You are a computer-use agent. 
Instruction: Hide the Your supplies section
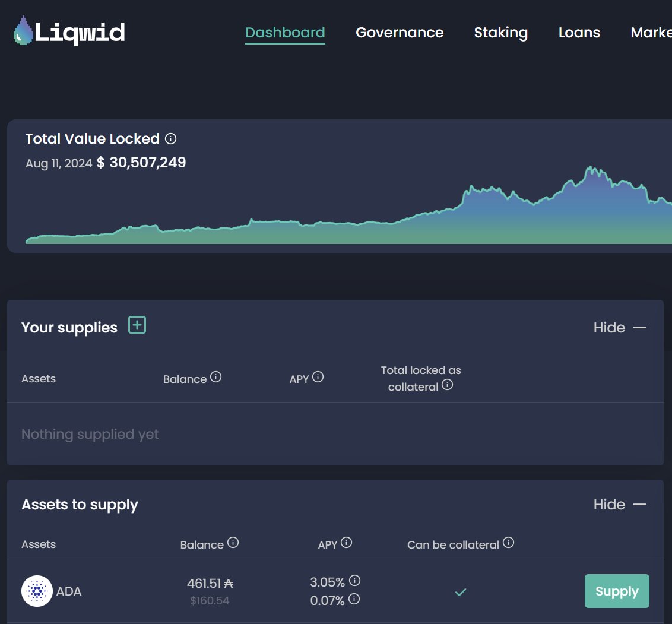(620, 327)
